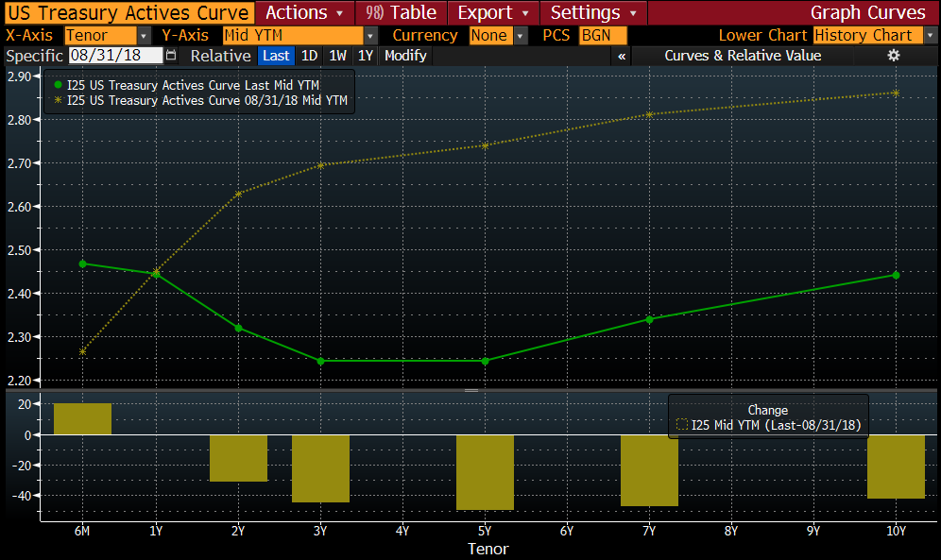Open the calendar picker beside the specific date

pos(171,56)
